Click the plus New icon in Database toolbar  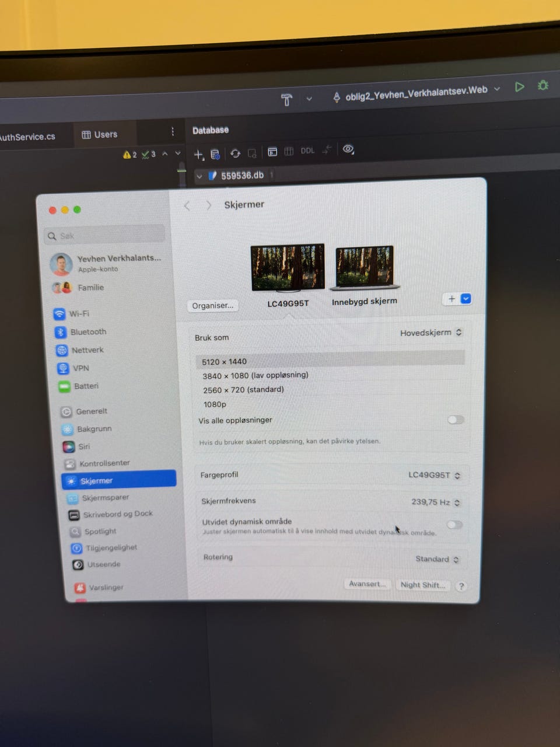[x=198, y=155]
